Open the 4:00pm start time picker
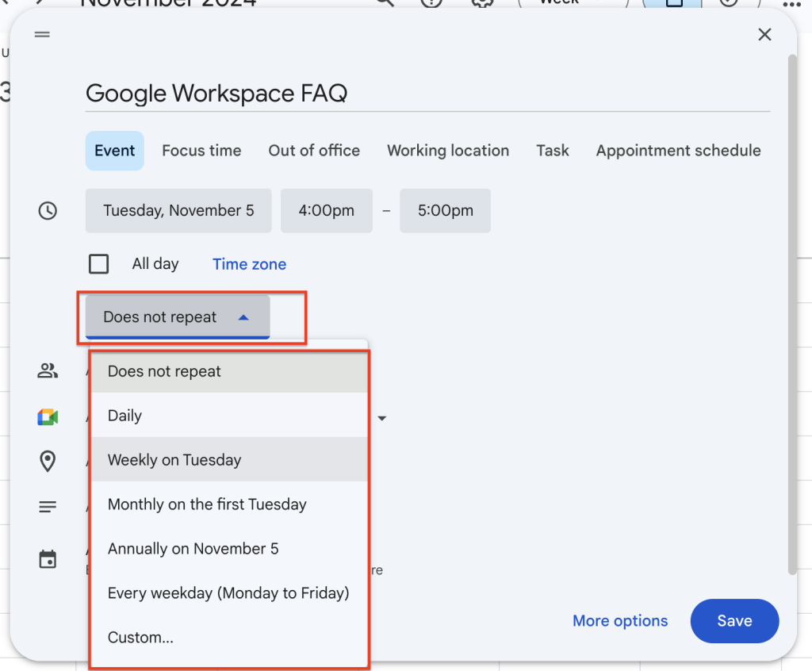 [x=326, y=210]
